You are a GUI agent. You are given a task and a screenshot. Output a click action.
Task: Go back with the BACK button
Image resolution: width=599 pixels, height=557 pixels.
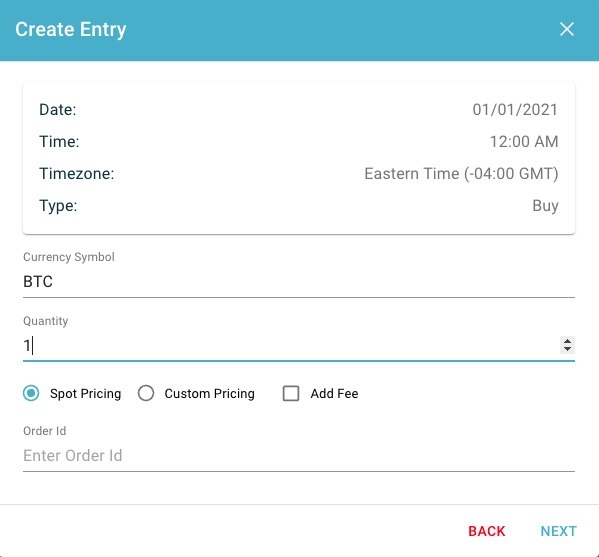[x=487, y=531]
